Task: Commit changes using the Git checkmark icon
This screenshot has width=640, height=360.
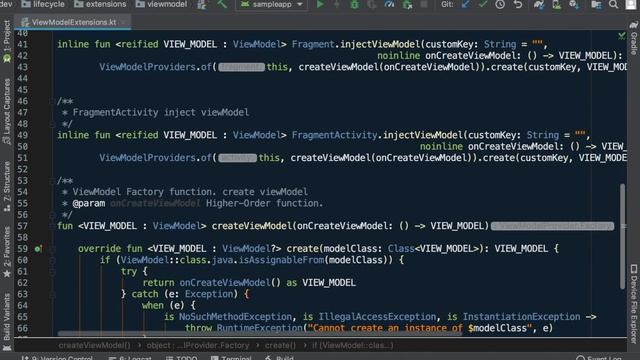Action: click(483, 4)
